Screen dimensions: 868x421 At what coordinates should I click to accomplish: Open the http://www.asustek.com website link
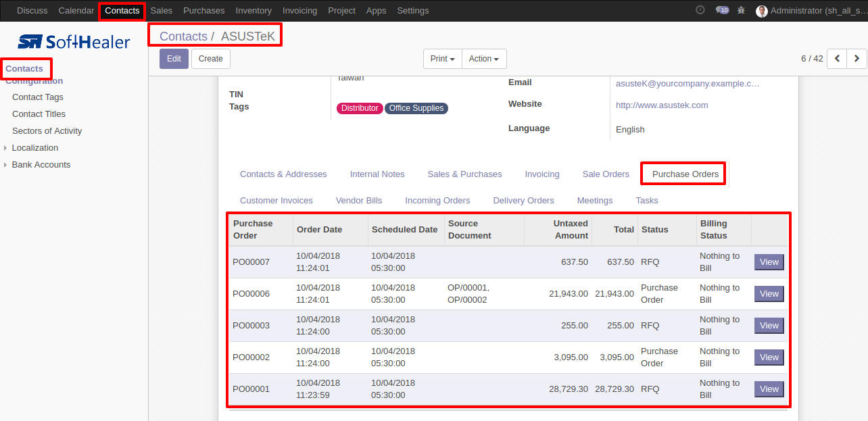(x=662, y=105)
